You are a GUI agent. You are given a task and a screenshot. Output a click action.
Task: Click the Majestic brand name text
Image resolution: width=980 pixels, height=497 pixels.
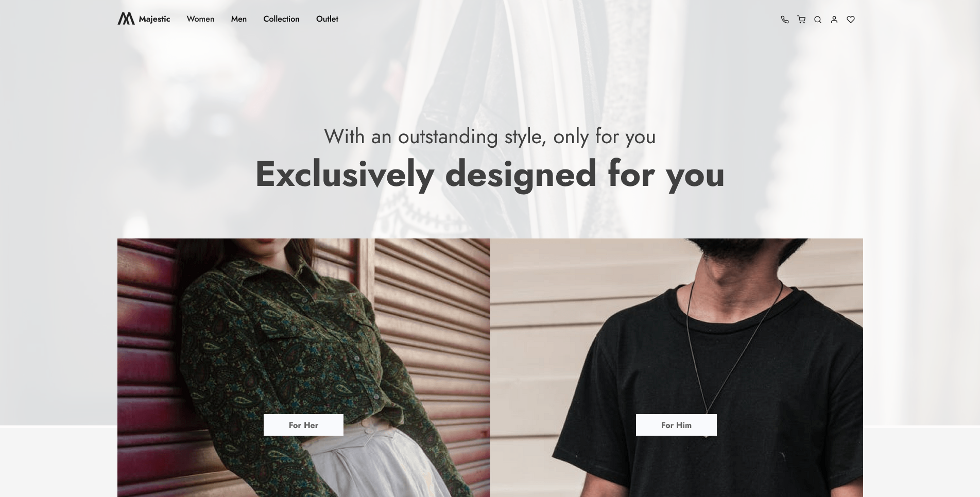154,19
